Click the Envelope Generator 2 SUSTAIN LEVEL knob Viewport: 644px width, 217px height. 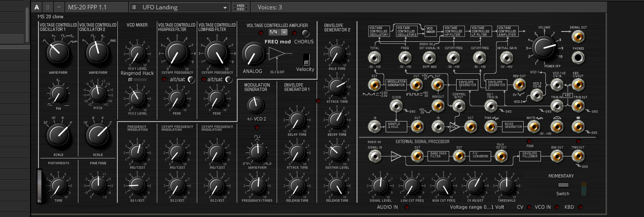337,153
